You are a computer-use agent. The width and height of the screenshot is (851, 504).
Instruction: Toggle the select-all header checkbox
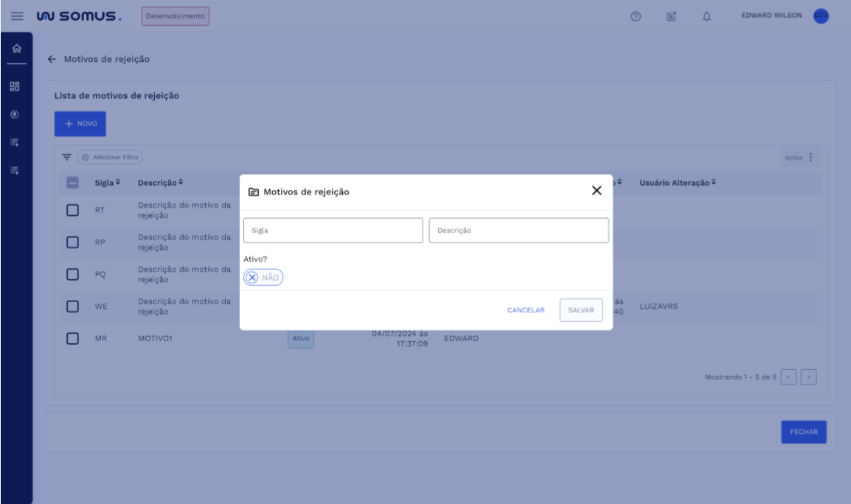coord(72,183)
